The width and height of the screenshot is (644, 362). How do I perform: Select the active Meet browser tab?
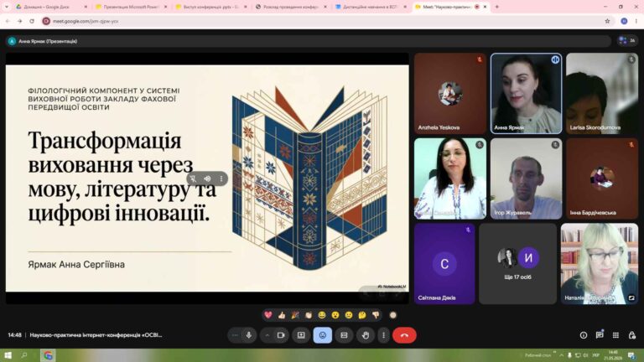450,7
